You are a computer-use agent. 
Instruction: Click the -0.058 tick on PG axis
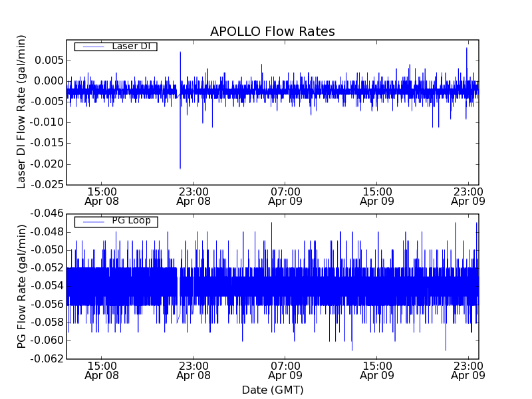pyautogui.click(x=47, y=323)
